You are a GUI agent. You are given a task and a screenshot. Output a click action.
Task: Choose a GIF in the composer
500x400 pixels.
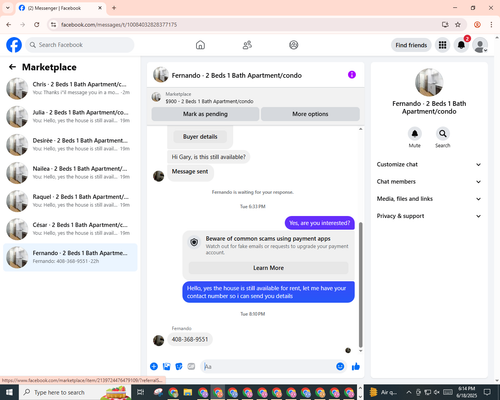click(x=191, y=367)
